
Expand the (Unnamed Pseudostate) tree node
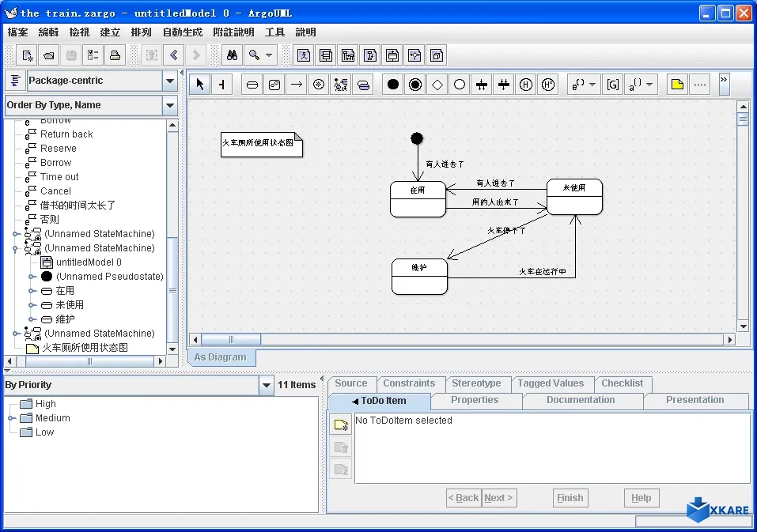(32, 277)
